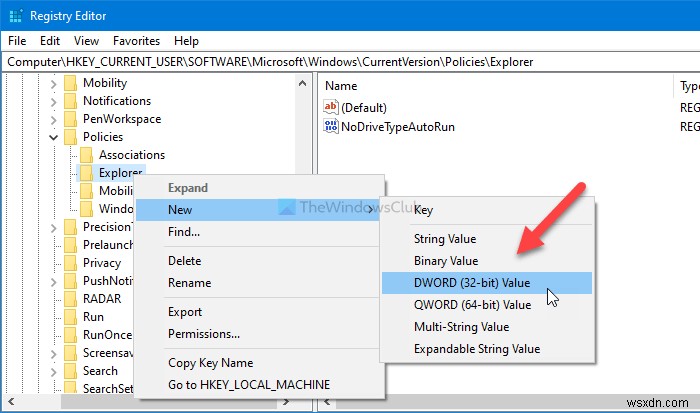Create a new Multi-String Value
Screen dimensions: 700x413
(x=487, y=326)
